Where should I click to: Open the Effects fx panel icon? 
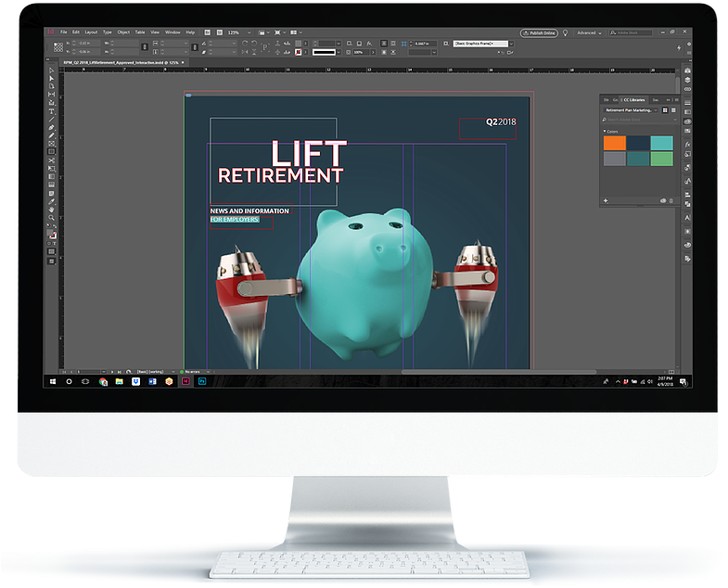click(687, 145)
